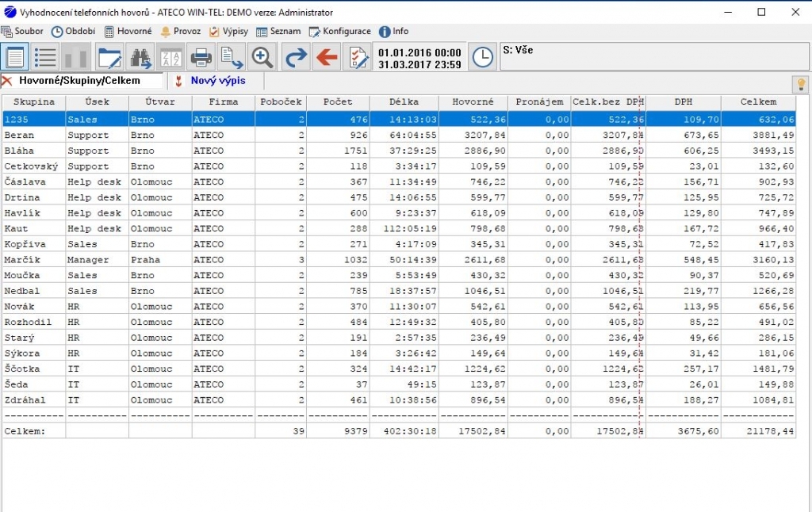The image size is (812, 512).
Task: Select the Havlík row
Action: pos(400,212)
